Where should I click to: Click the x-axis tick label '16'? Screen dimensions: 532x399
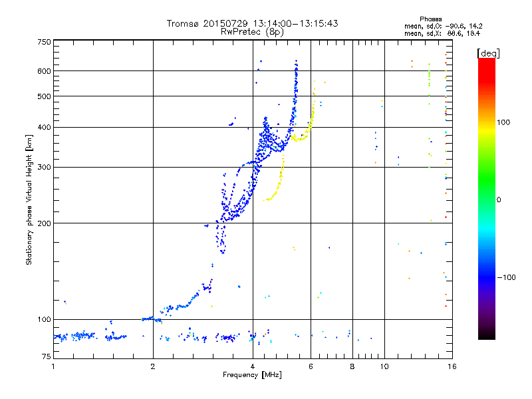click(x=452, y=366)
